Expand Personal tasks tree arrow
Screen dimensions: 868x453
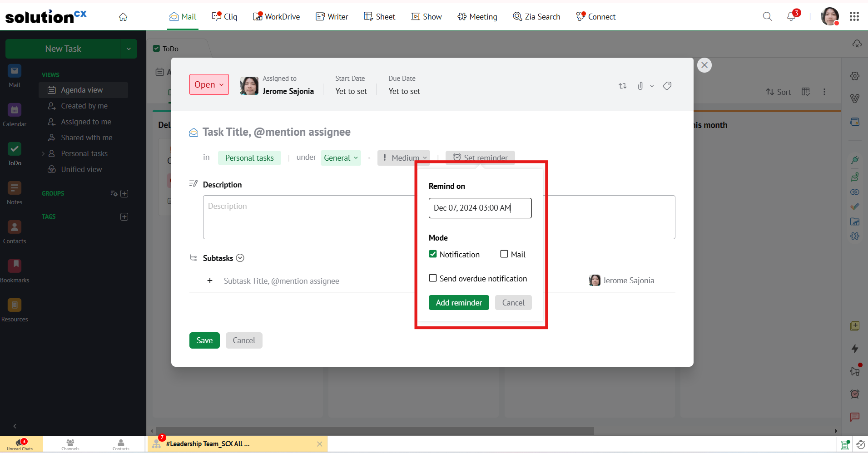(43, 154)
